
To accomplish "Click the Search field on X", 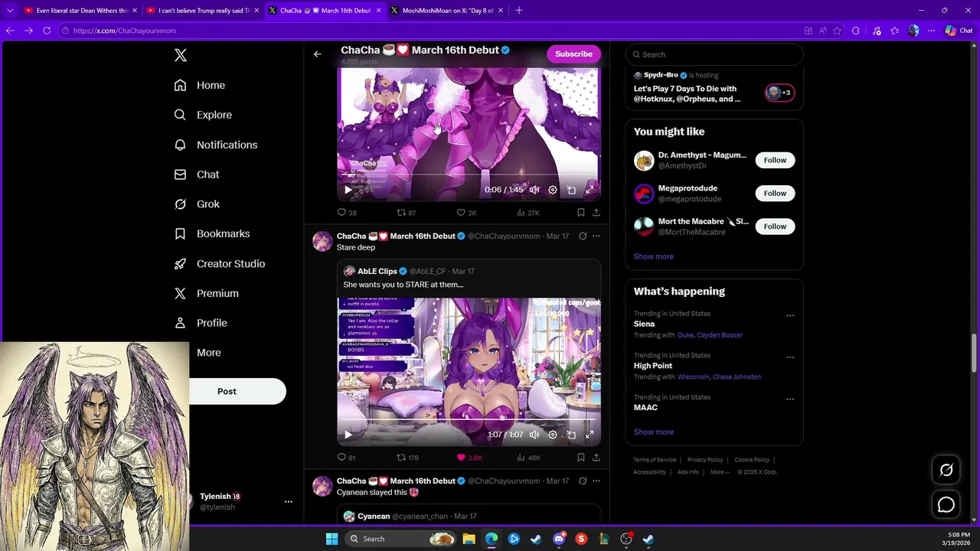I will point(714,54).
